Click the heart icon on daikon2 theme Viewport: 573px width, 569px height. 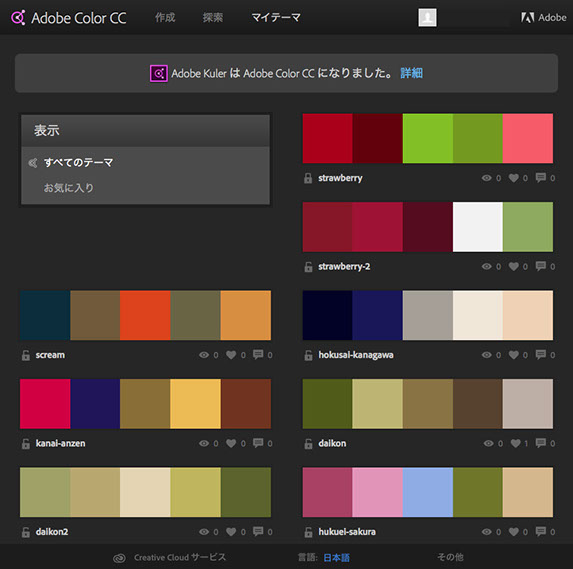point(231,532)
